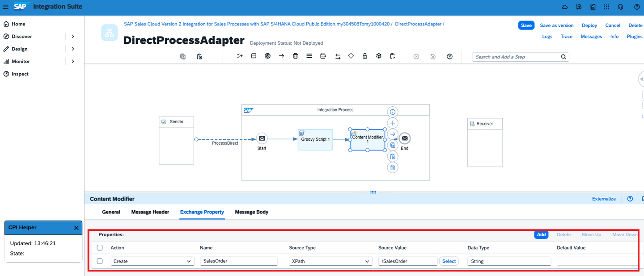Open the Logs link

[x=547, y=37]
